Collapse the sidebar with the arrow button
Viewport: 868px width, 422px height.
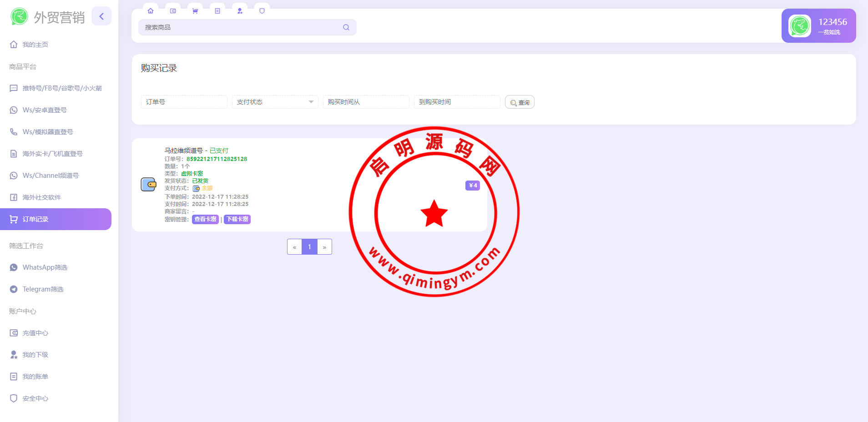point(101,16)
